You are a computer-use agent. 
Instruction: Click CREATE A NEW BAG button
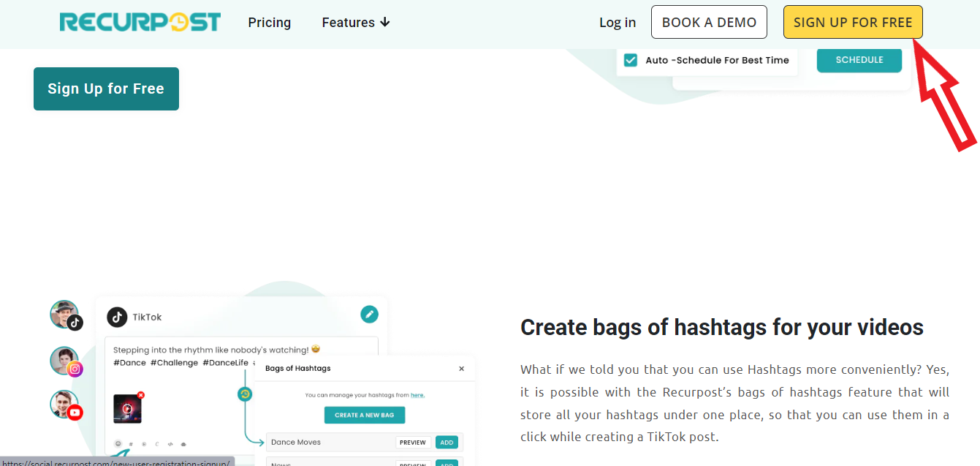click(x=365, y=415)
